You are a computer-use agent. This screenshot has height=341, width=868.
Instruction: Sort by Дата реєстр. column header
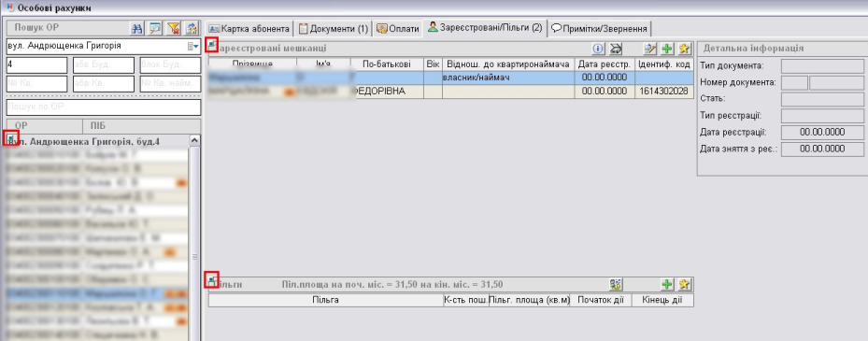coord(605,64)
